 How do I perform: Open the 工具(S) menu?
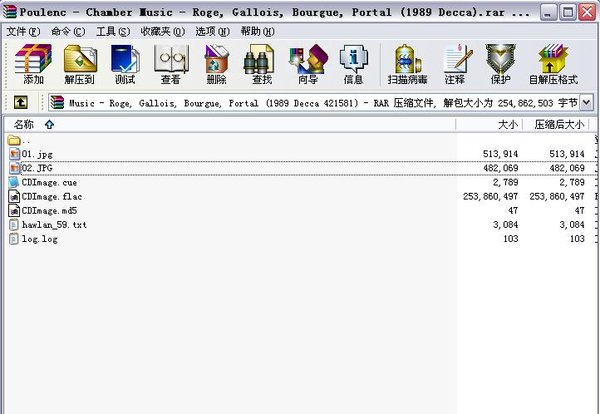pos(113,32)
